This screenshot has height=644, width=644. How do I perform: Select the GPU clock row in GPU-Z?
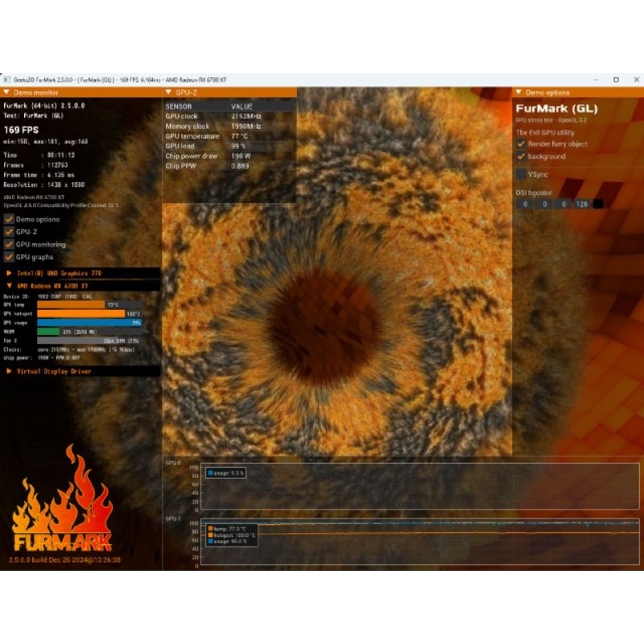[229, 116]
